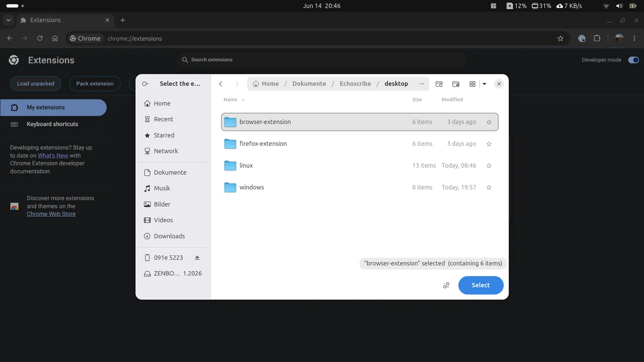Screen dimensions: 644x362
Task: Jump to Dokumente in the path bar
Action: pyautogui.click(x=309, y=84)
